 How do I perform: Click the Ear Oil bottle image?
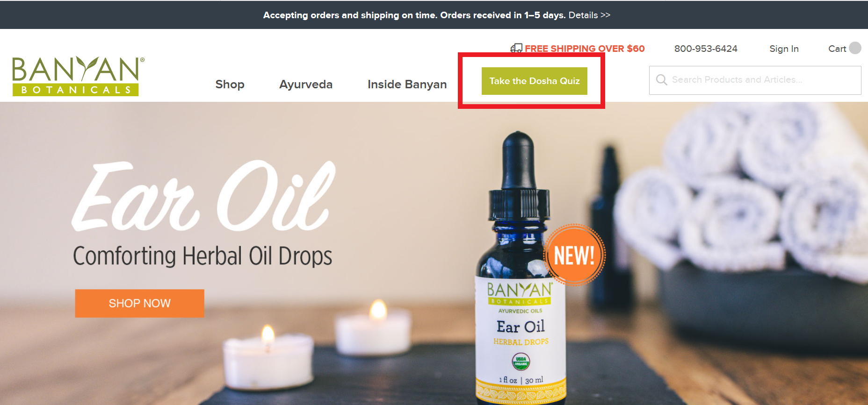point(520,268)
